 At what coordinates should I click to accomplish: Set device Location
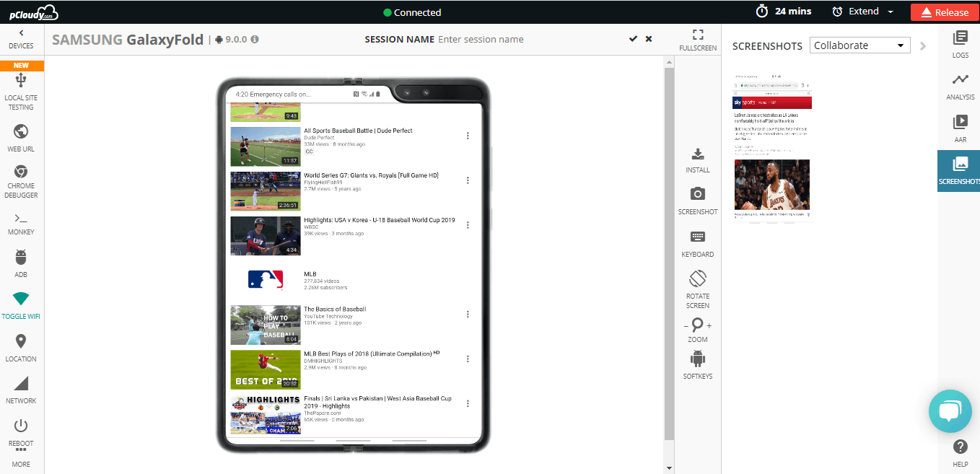tap(21, 348)
